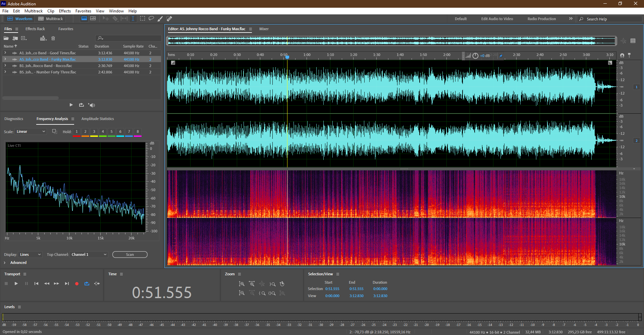Click Hold button 5
The image size is (644, 335).
(x=112, y=131)
